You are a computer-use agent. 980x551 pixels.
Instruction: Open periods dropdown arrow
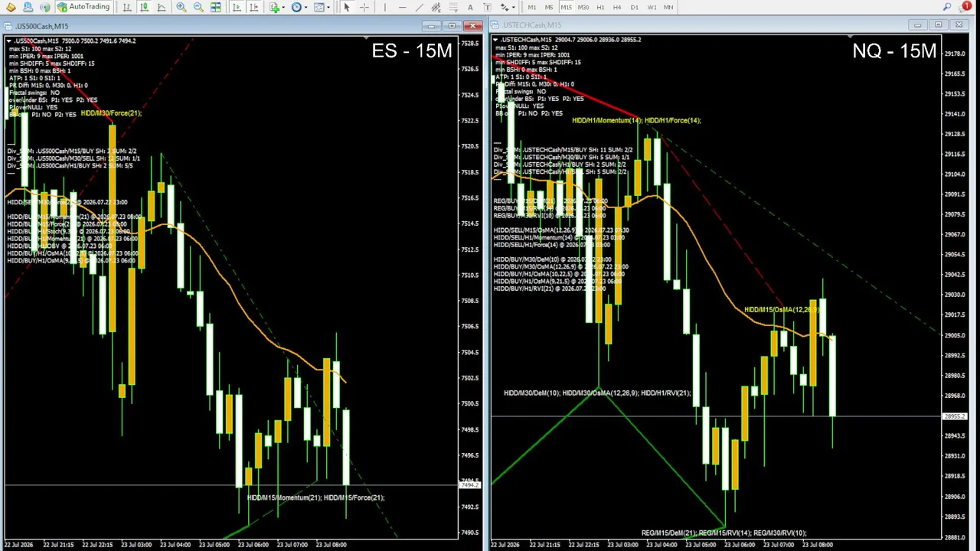306,7
